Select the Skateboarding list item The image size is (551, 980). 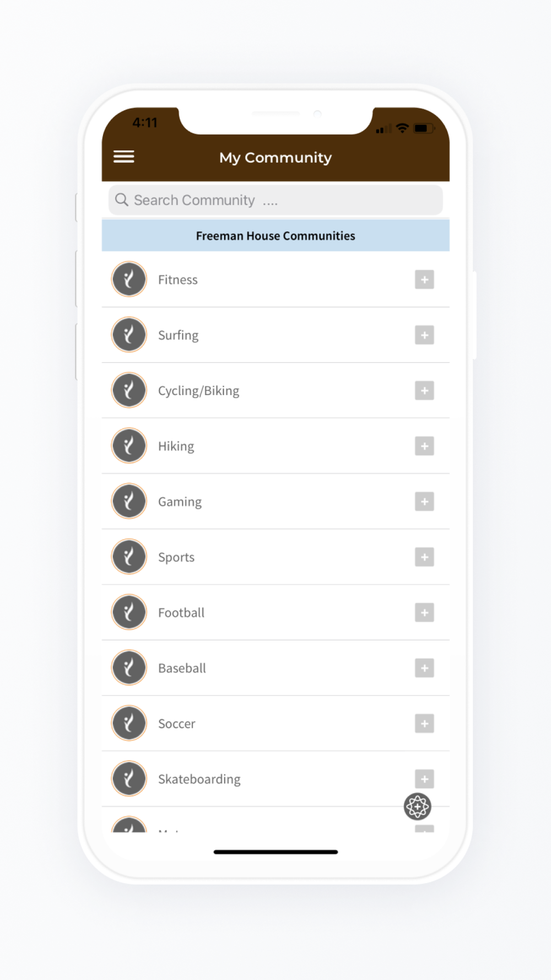tap(275, 779)
